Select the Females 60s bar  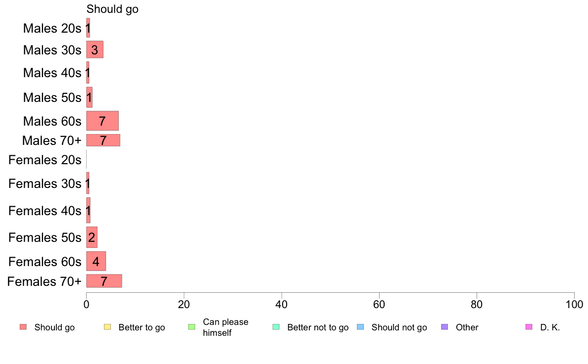click(96, 261)
